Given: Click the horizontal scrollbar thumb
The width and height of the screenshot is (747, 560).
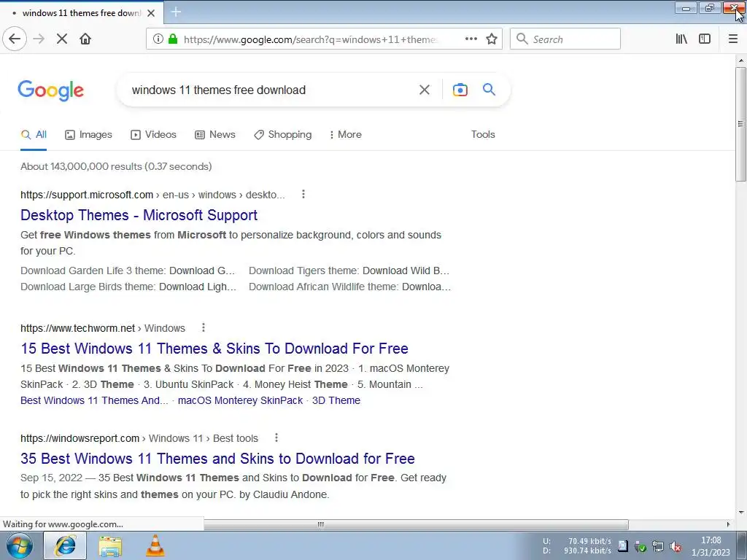Looking at the screenshot, I should tap(416, 524).
